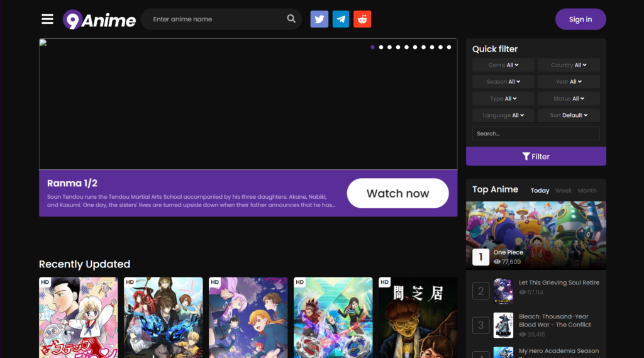The width and height of the screenshot is (644, 358).
Task: Select the second carousel dot
Action: pos(381,47)
